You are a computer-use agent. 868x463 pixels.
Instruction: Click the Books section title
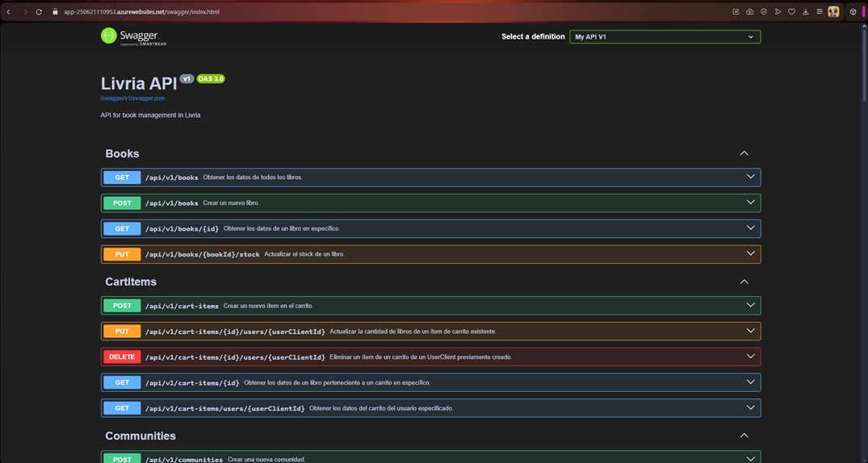click(123, 153)
